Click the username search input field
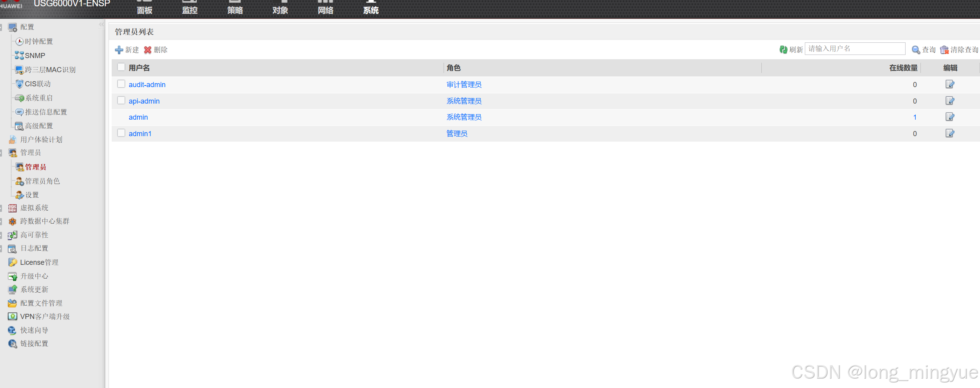This screenshot has height=388, width=980. [x=855, y=49]
